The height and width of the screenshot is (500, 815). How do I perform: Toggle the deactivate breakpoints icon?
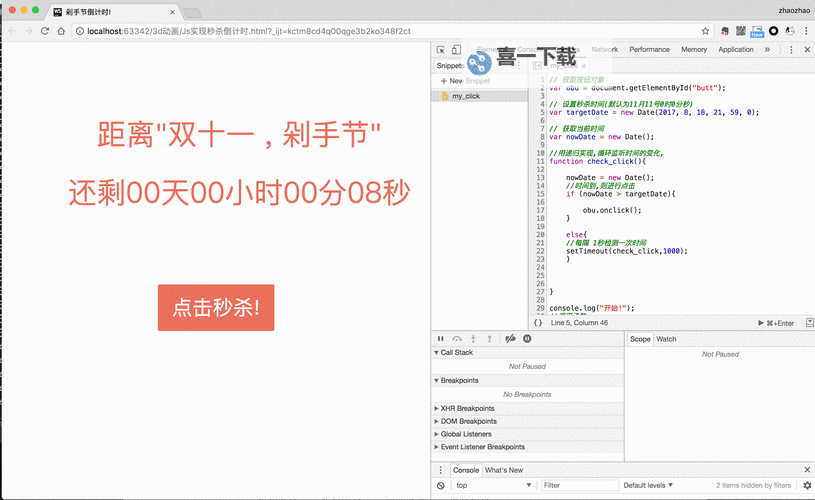click(510, 338)
